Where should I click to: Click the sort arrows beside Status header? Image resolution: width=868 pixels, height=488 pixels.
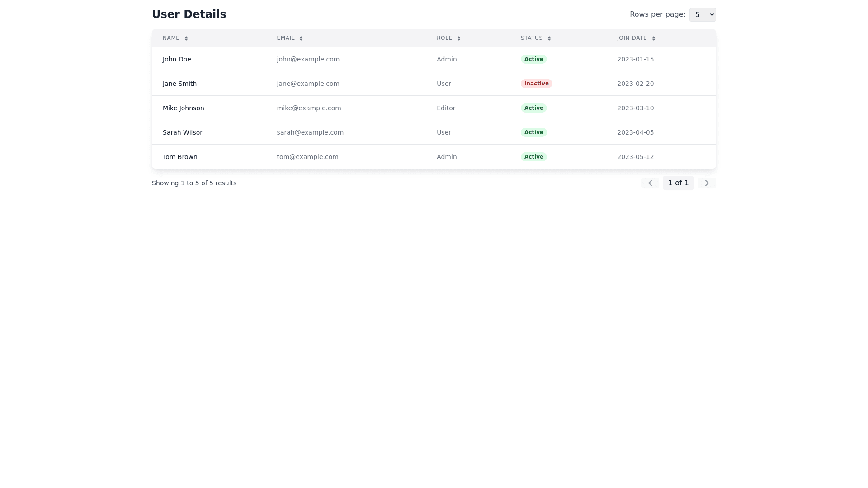click(x=549, y=38)
